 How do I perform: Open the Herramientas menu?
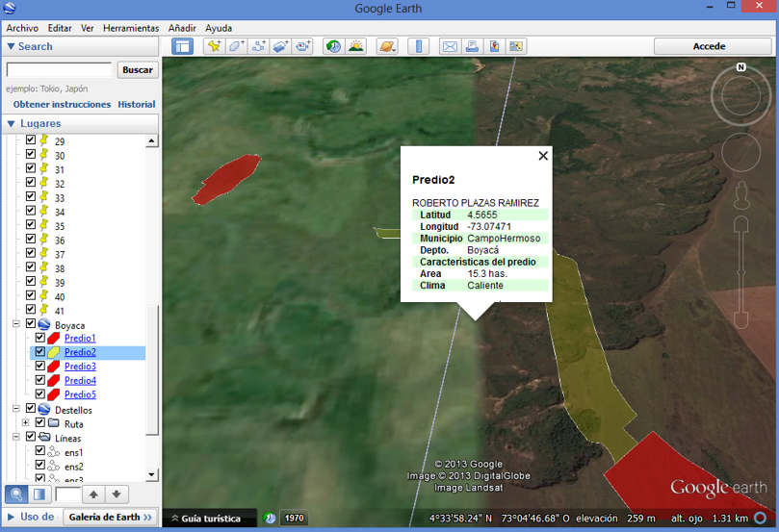coord(131,28)
